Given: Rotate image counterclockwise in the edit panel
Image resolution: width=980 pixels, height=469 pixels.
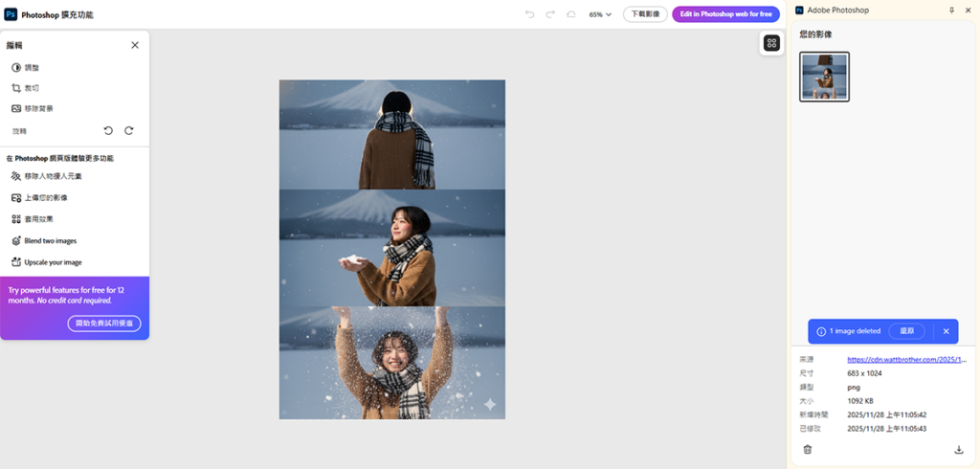Looking at the screenshot, I should click(x=108, y=130).
